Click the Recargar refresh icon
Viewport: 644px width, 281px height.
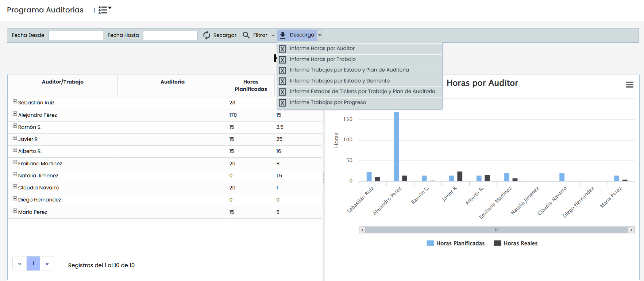(207, 35)
